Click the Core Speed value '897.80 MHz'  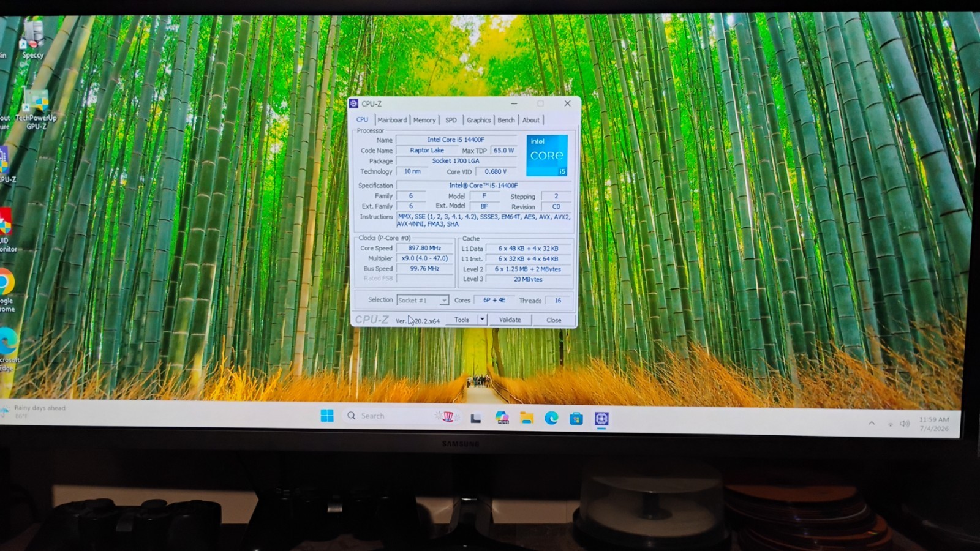pyautogui.click(x=425, y=248)
